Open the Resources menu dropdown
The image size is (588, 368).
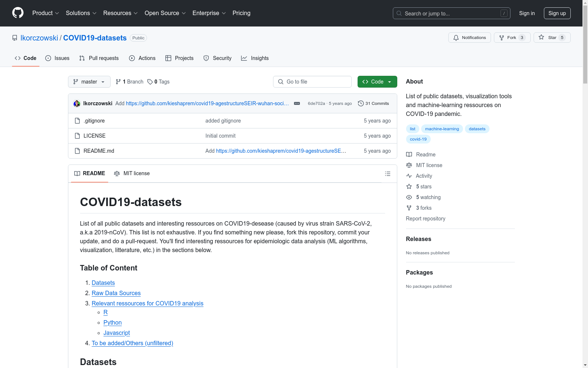pos(121,13)
